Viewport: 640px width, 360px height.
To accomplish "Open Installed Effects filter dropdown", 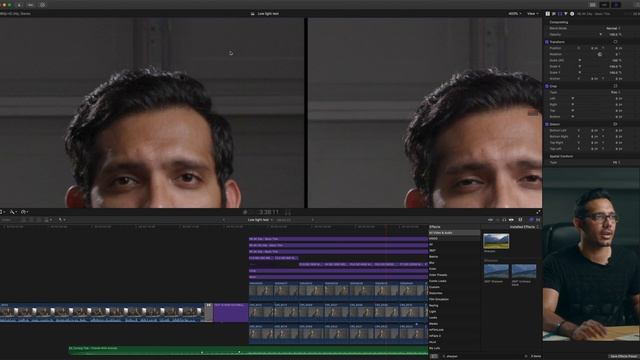I will pos(524,227).
